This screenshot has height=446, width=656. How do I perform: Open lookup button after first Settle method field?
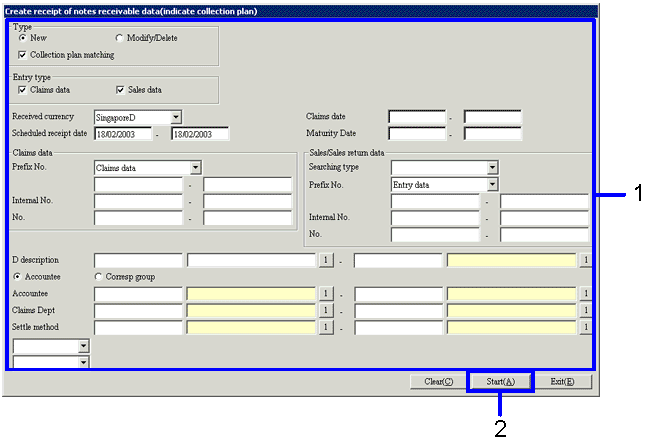[x=326, y=327]
